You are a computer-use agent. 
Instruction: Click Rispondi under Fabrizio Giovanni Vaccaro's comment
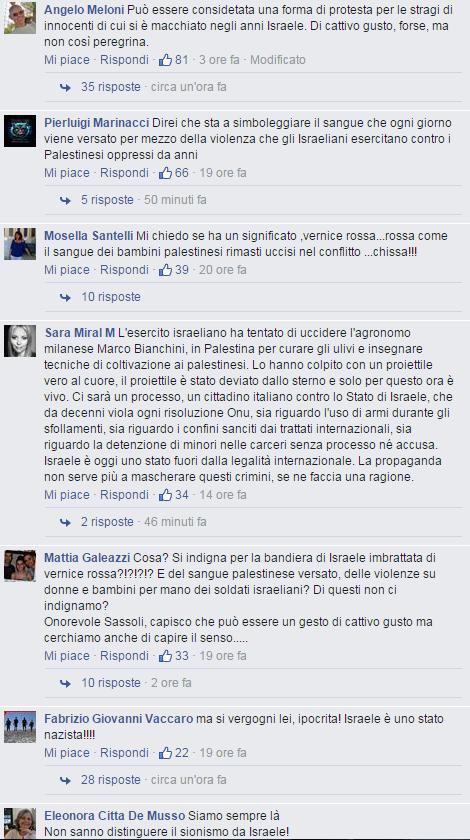click(124, 753)
